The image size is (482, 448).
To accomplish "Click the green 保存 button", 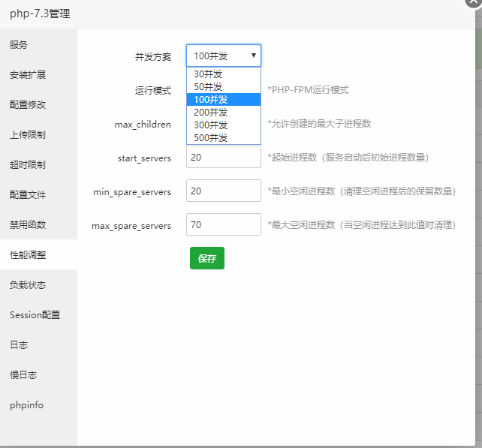I will click(x=206, y=258).
